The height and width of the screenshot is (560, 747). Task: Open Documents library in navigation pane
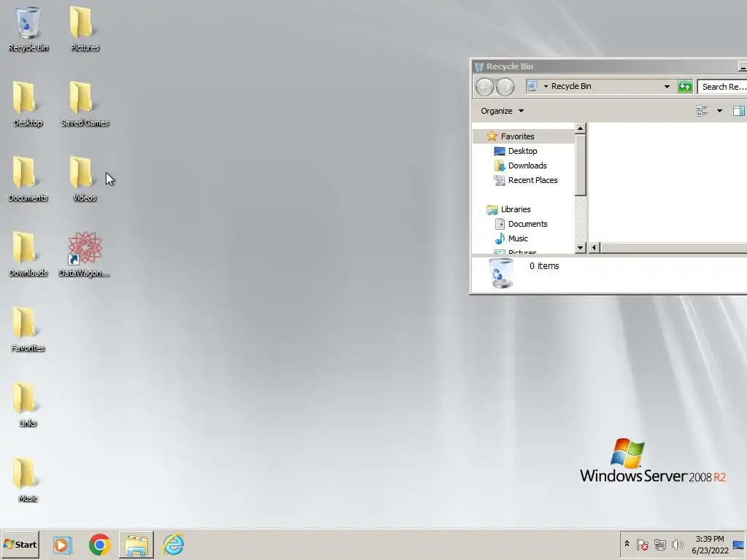click(528, 224)
